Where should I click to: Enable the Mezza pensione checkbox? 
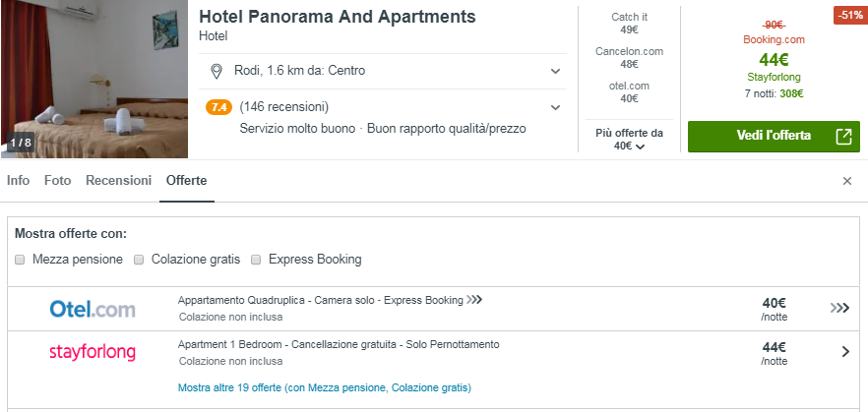point(21,260)
